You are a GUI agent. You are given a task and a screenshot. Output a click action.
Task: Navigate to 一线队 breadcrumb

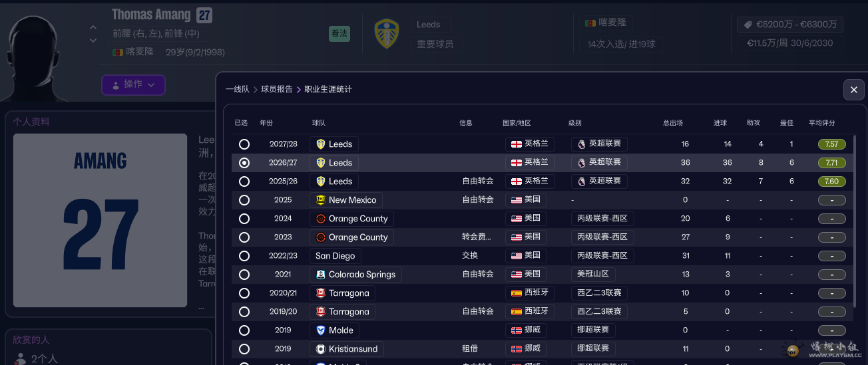point(237,89)
